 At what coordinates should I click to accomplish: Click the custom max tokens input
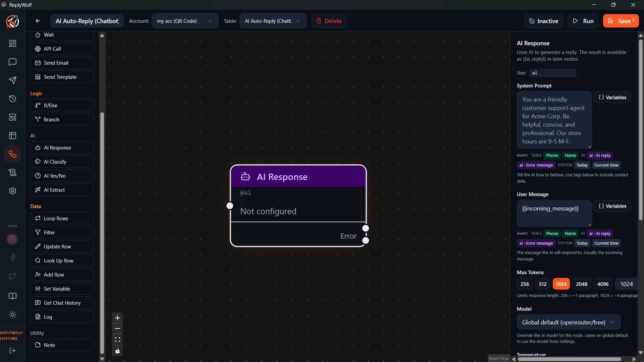tap(627, 284)
